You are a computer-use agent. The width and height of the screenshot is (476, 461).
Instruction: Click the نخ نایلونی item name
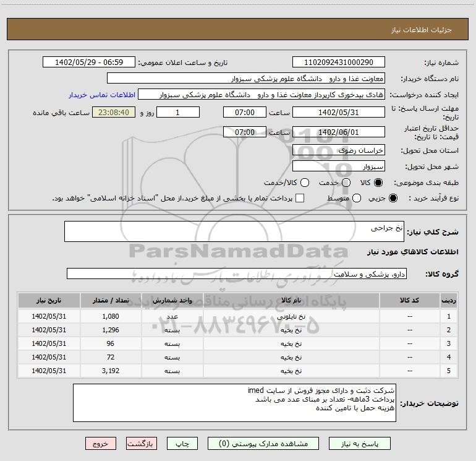pos(291,316)
